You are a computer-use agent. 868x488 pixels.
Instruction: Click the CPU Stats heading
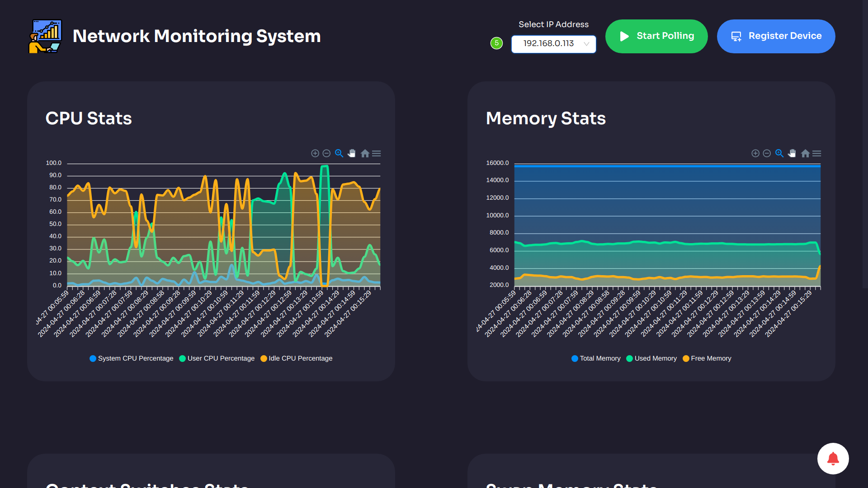[x=89, y=118]
